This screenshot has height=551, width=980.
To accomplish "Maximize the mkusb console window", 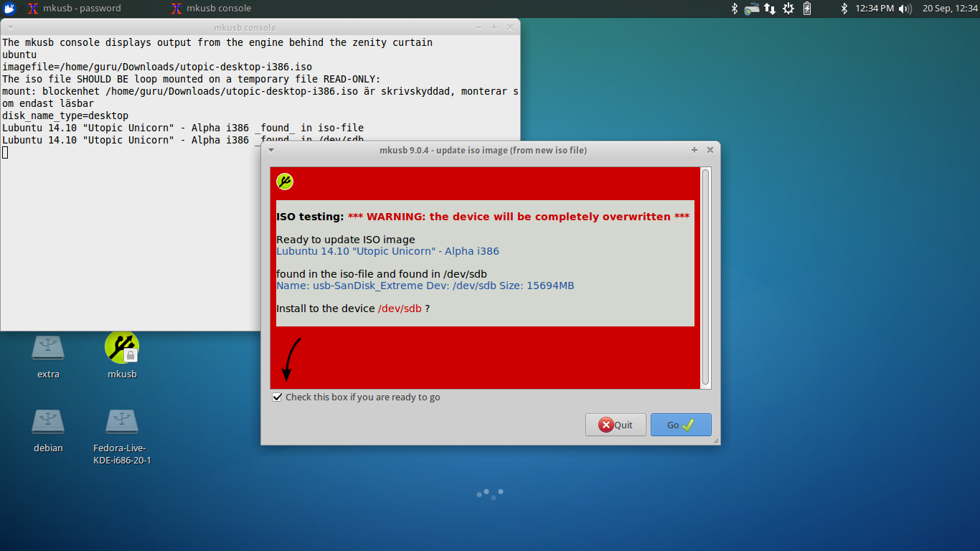I will (x=494, y=27).
